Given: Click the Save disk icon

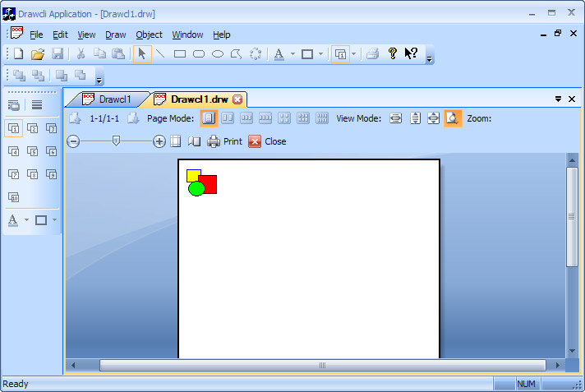Looking at the screenshot, I should pyautogui.click(x=58, y=53).
